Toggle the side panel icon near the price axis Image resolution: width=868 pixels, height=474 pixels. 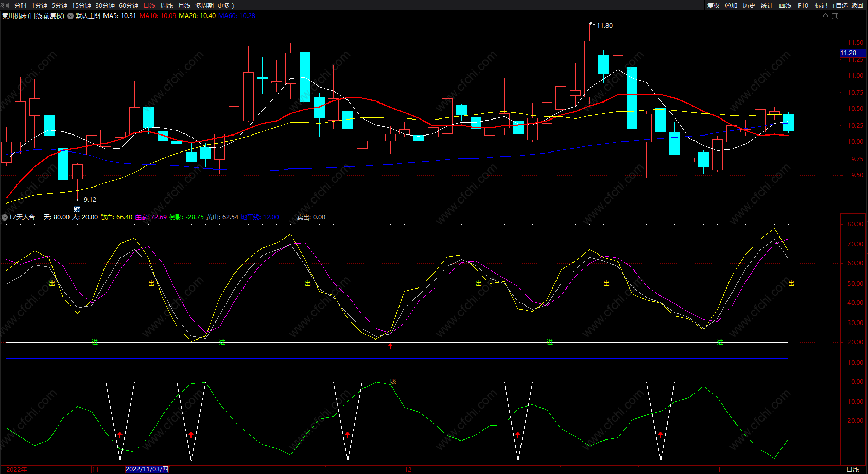click(x=835, y=16)
